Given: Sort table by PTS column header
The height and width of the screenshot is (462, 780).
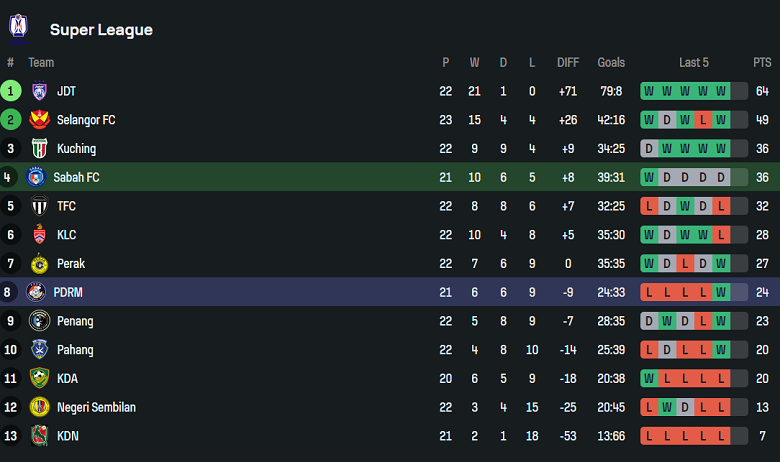Looking at the screenshot, I should [762, 62].
